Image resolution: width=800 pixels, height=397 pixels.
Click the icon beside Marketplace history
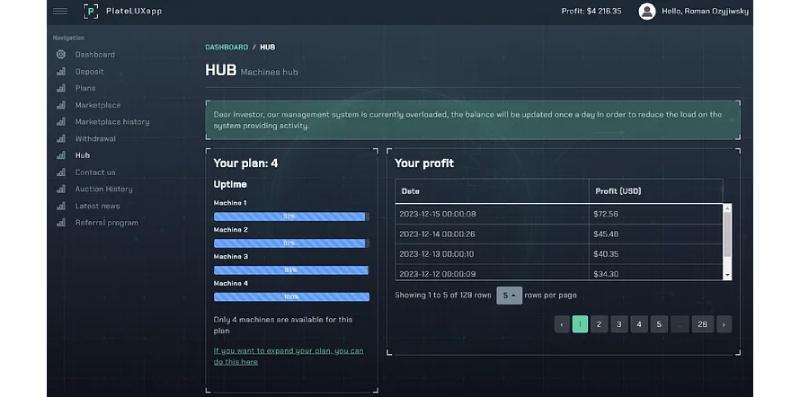pyautogui.click(x=61, y=121)
